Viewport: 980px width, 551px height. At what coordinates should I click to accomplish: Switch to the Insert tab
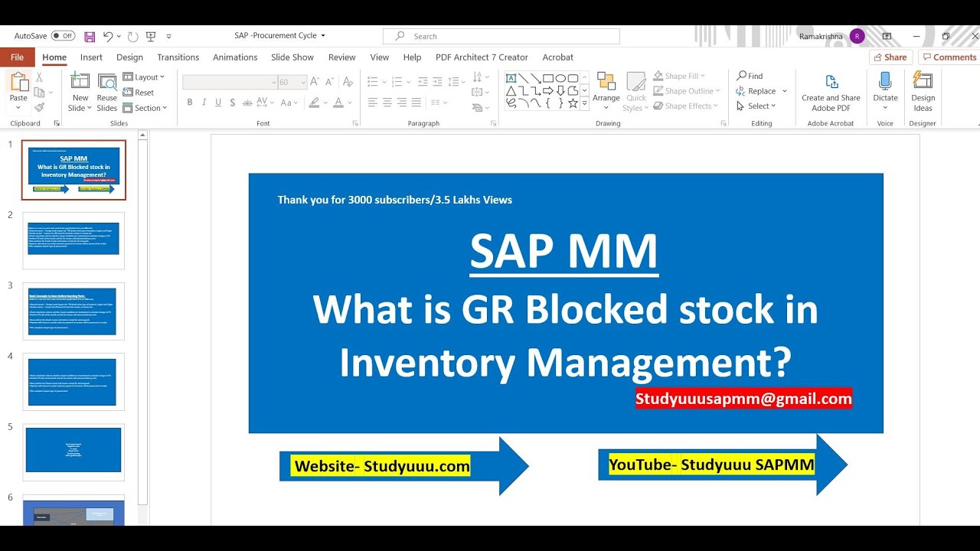(91, 57)
